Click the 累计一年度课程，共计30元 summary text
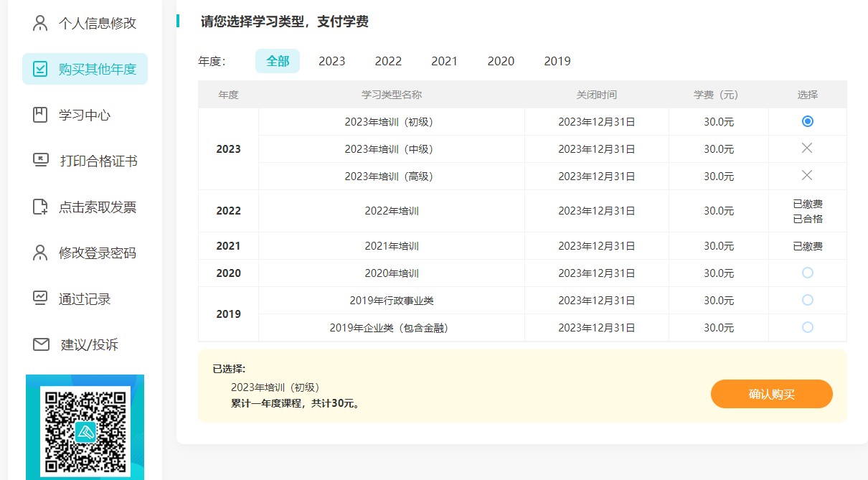Image resolution: width=868 pixels, height=480 pixels. 296,403
